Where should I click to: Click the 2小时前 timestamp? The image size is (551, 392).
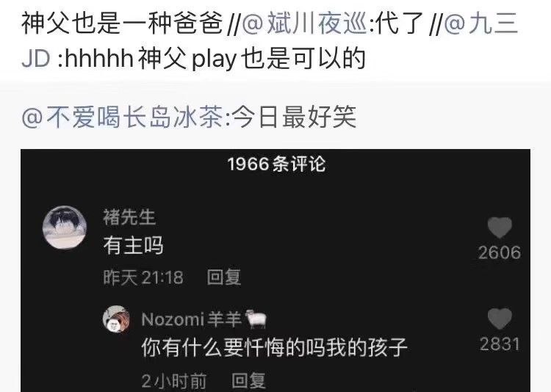pyautogui.click(x=174, y=381)
